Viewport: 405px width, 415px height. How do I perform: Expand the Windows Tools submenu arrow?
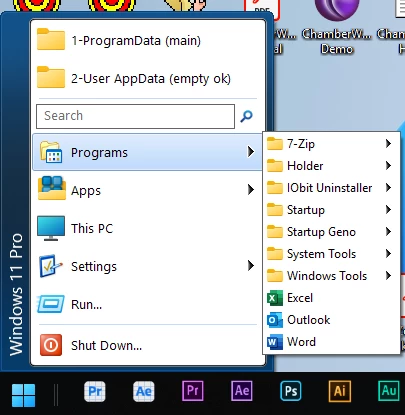[x=388, y=276]
